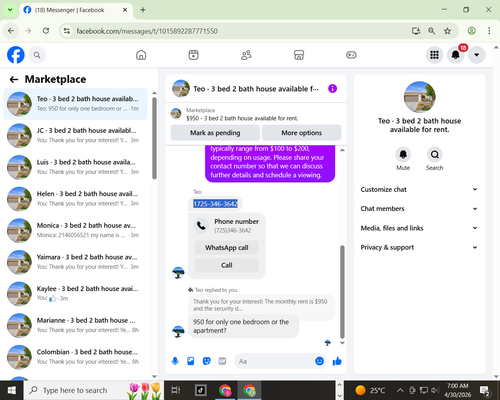Open the Gaming icon in top navigation
Viewport: 500px width, 400px height.
click(351, 55)
